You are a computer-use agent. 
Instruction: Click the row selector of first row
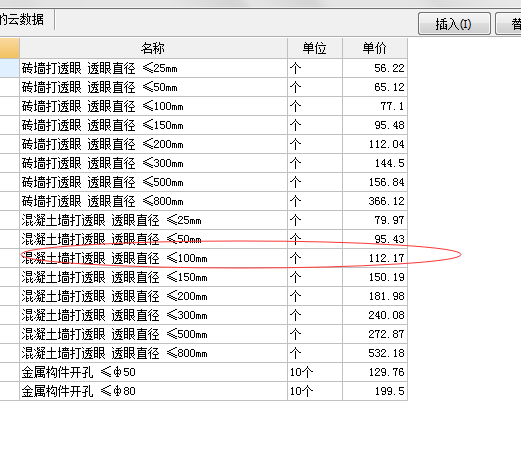[x=9, y=68]
